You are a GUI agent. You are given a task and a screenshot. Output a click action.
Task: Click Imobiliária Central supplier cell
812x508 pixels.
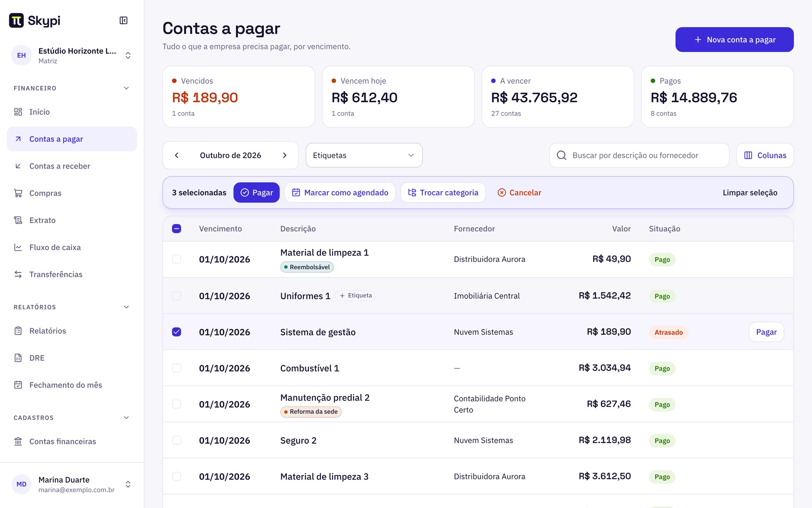coord(487,296)
